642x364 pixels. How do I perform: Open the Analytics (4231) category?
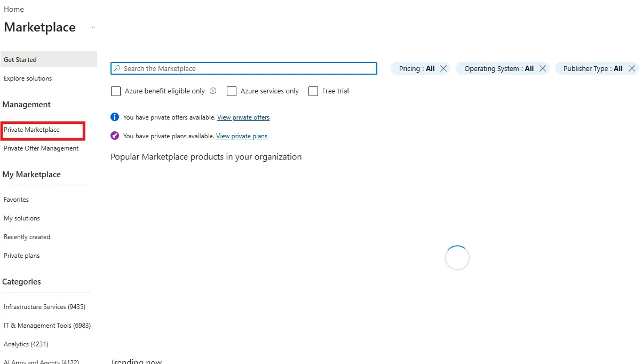pos(26,344)
